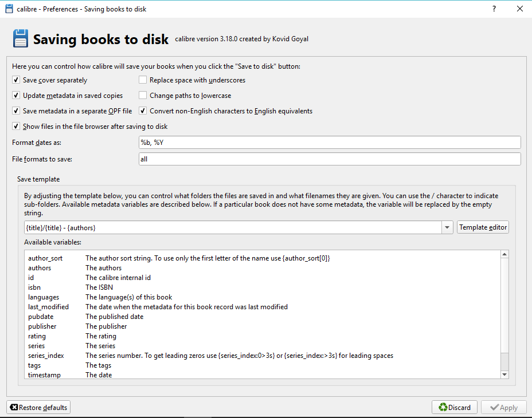Screen dimensions: 532x418
Task: Open the help question mark button
Action: [x=494, y=9]
